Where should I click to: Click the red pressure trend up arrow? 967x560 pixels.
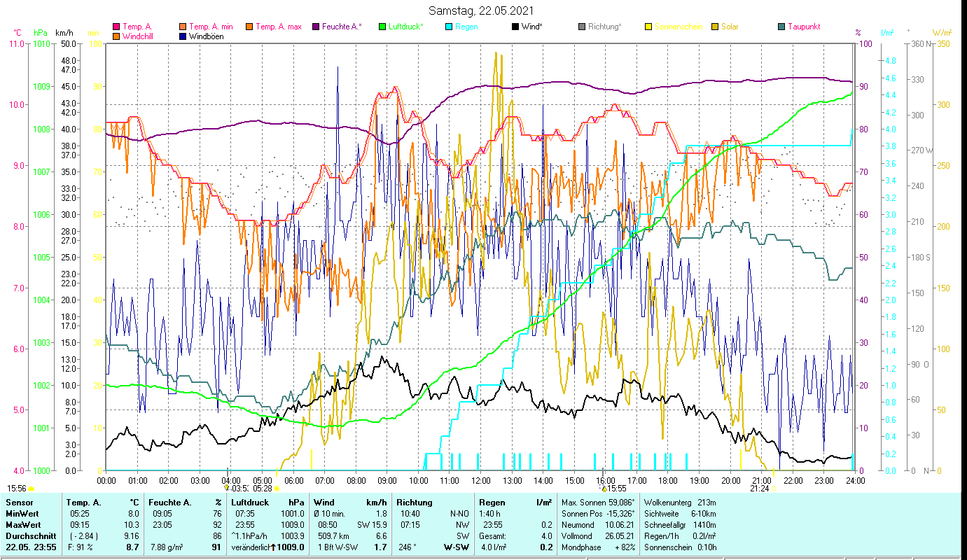[x=273, y=547]
